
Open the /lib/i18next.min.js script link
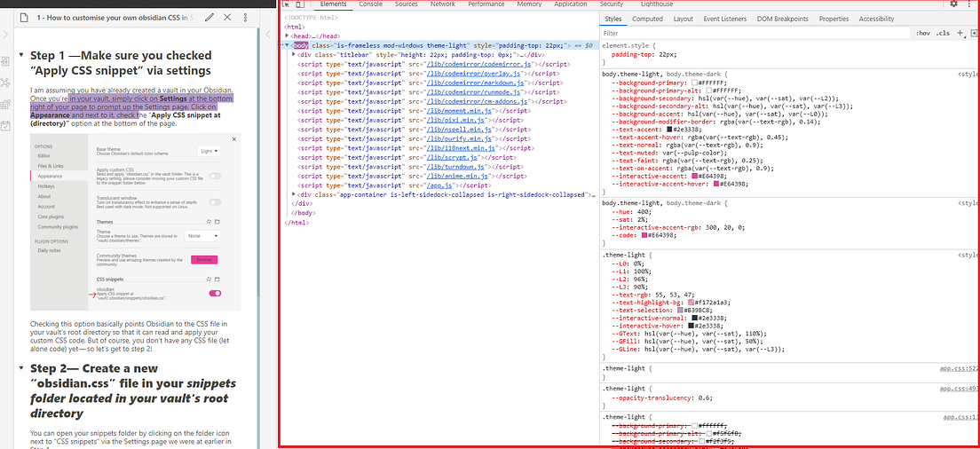coord(459,148)
